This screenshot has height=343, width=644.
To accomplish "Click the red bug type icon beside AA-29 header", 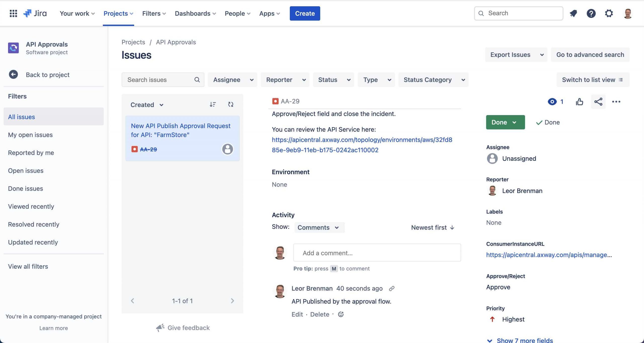I will point(275,101).
